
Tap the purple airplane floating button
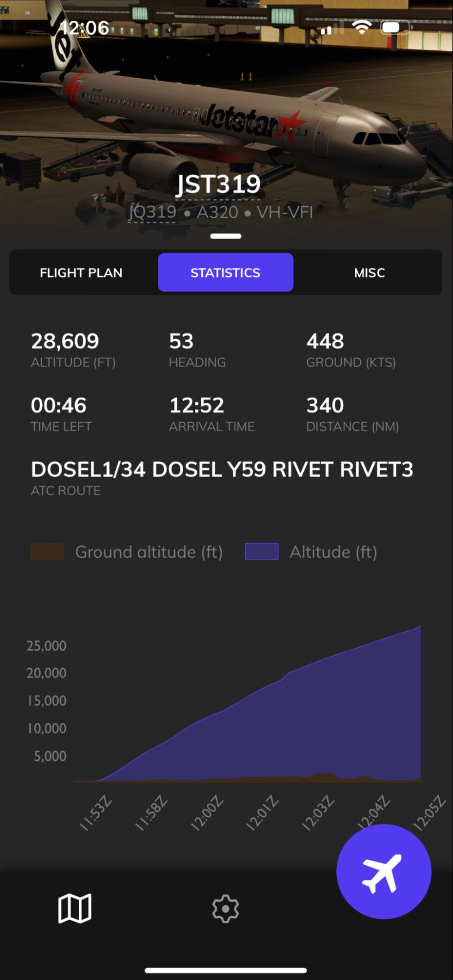click(383, 872)
